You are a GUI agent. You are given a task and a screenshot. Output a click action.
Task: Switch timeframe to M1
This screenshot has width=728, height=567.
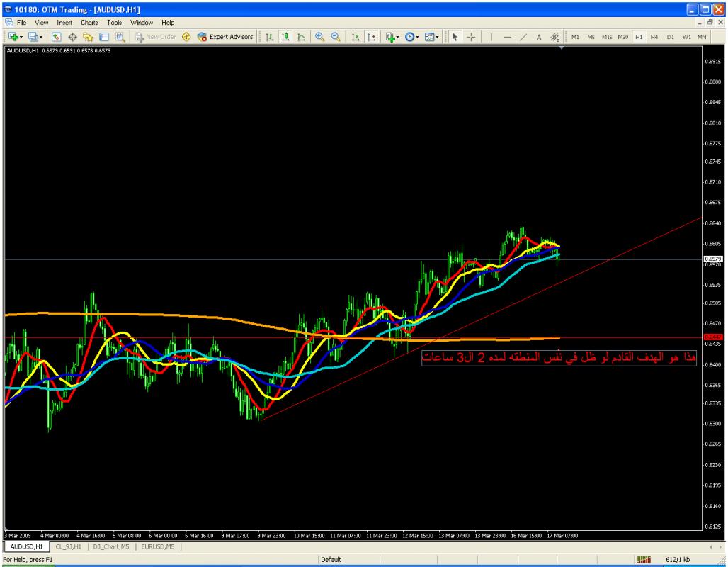click(x=575, y=37)
